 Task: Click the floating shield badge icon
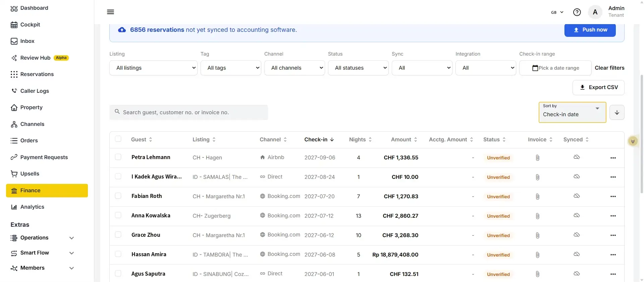coord(633,141)
